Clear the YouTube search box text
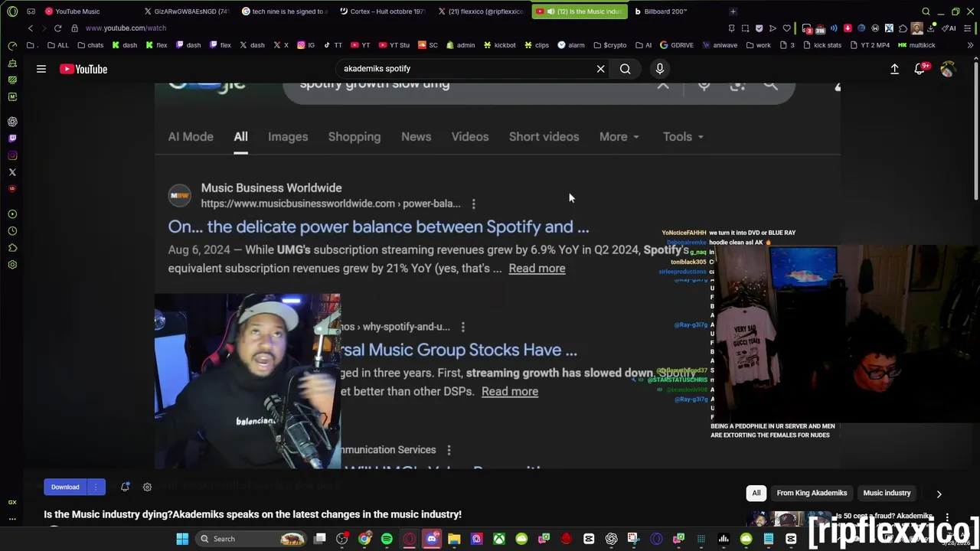 pos(600,69)
